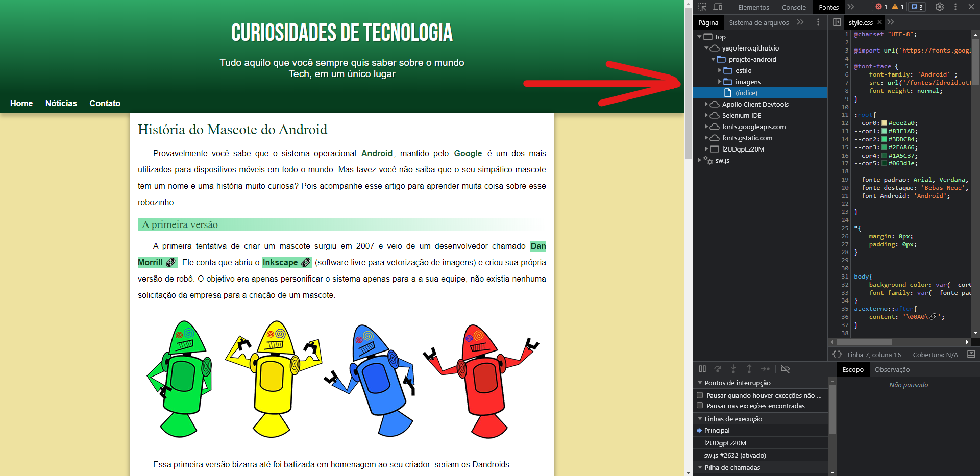Click the Step over next function call icon
This screenshot has height=476, width=980.
[x=718, y=369]
